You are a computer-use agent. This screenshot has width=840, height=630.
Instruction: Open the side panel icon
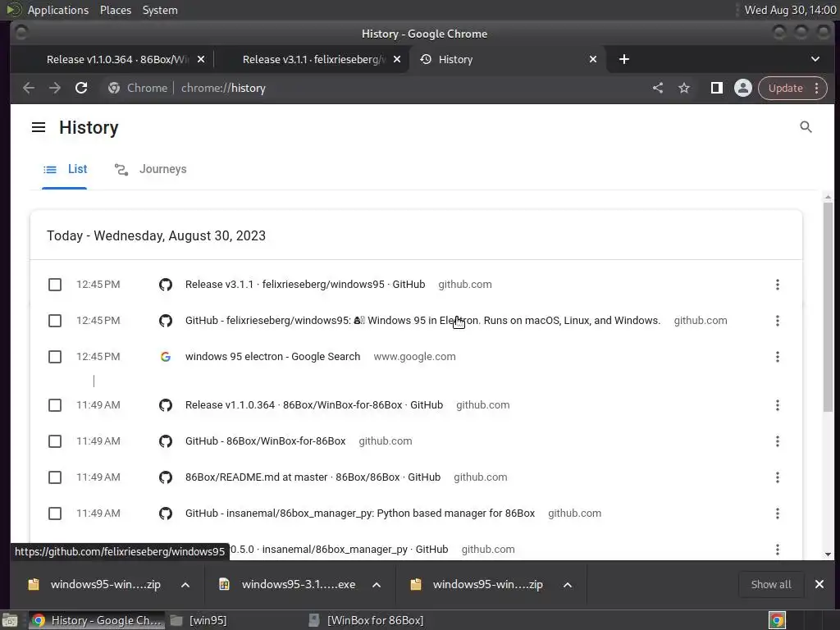716,88
